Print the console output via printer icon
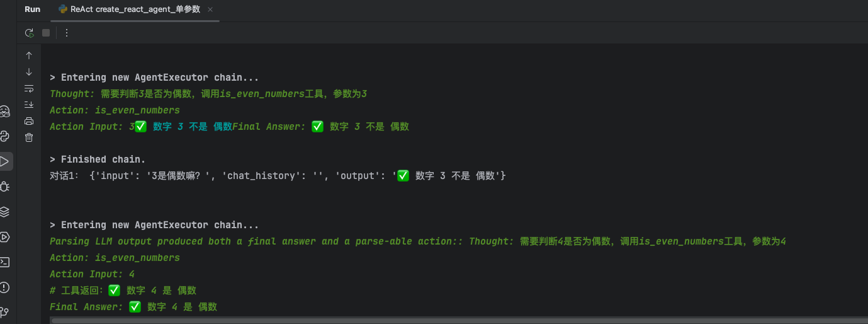Image resolution: width=868 pixels, height=324 pixels. 29,121
